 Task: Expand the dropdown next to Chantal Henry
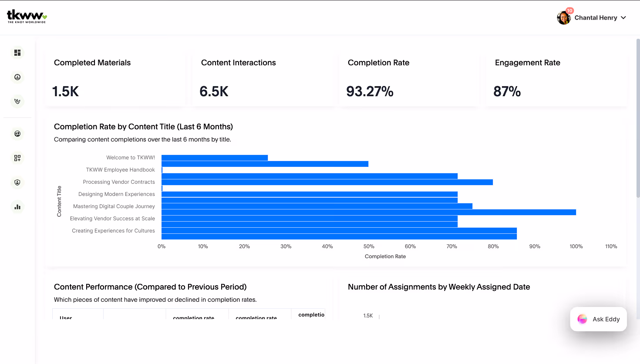point(624,17)
